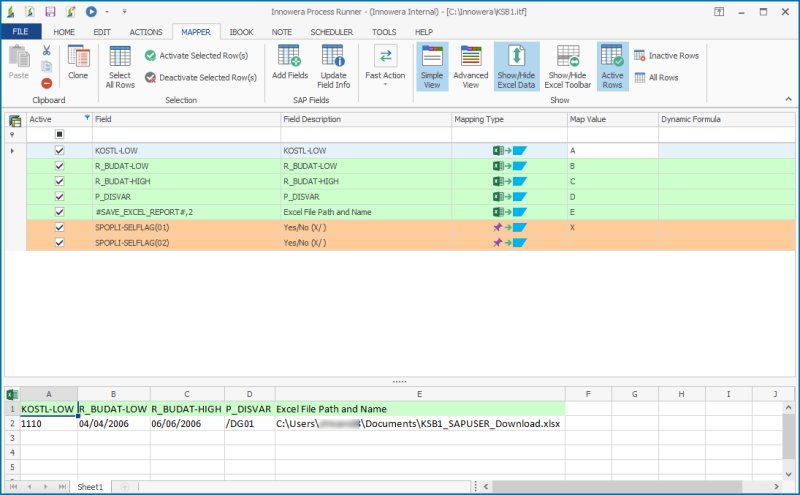Toggle Active checkbox for SPOPLI-SELFLAG(01) row
This screenshot has height=495, width=800.
point(59,227)
